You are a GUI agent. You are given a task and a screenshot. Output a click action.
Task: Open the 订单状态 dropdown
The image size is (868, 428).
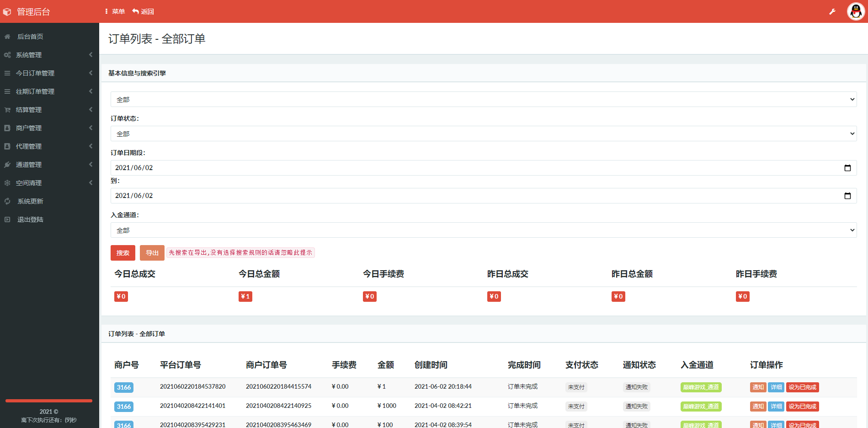pos(484,134)
